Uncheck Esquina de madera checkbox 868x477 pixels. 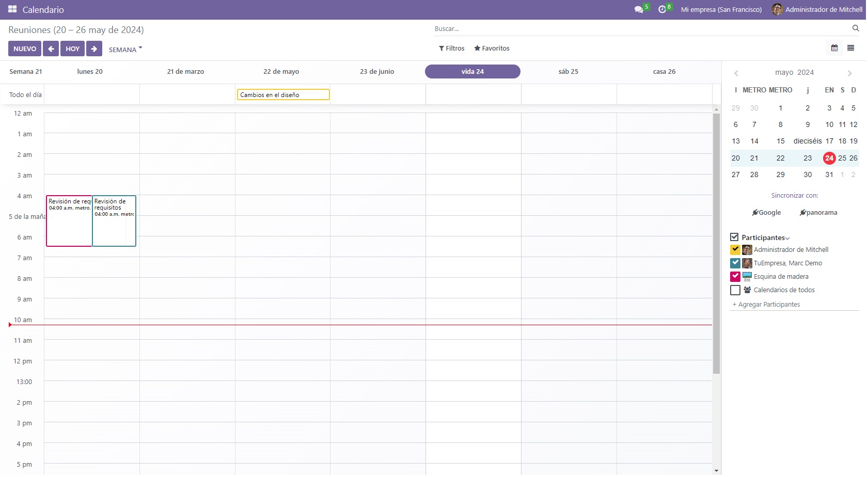735,277
